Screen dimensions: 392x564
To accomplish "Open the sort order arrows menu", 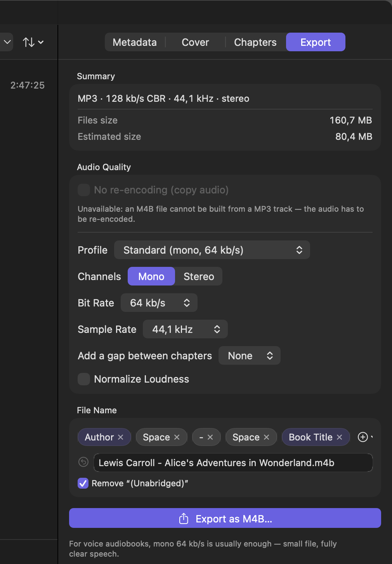I will pyautogui.click(x=33, y=42).
